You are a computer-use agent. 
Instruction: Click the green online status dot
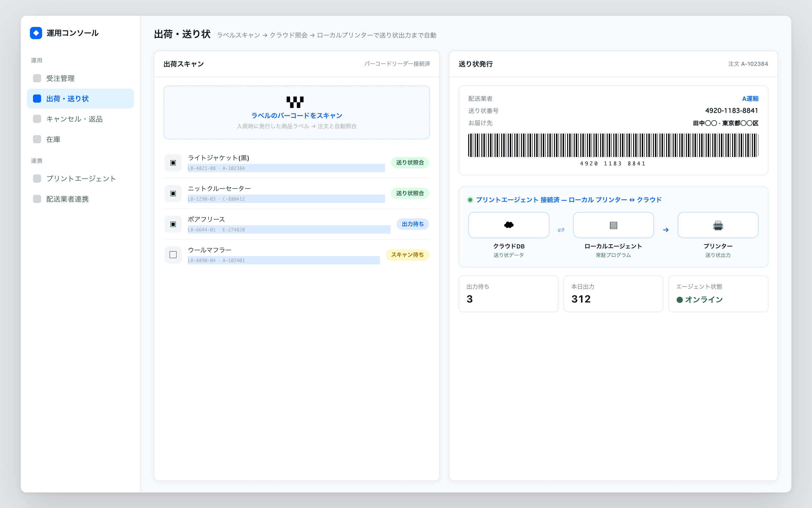tap(680, 300)
